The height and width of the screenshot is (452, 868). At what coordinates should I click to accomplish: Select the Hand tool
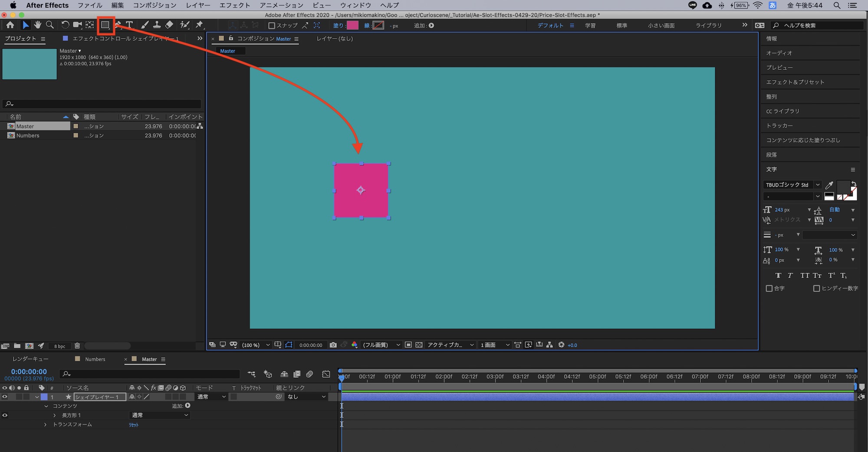click(x=38, y=25)
